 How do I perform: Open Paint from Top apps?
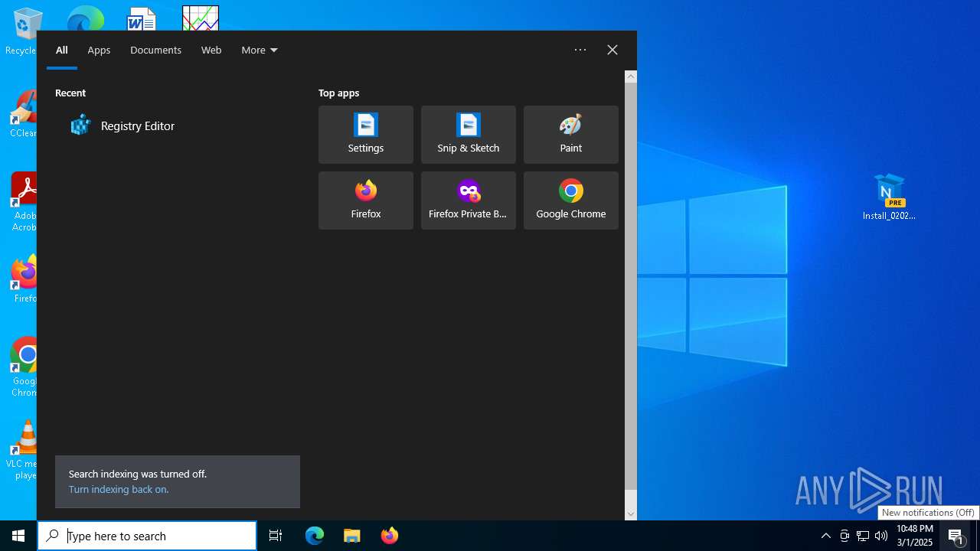pos(571,135)
